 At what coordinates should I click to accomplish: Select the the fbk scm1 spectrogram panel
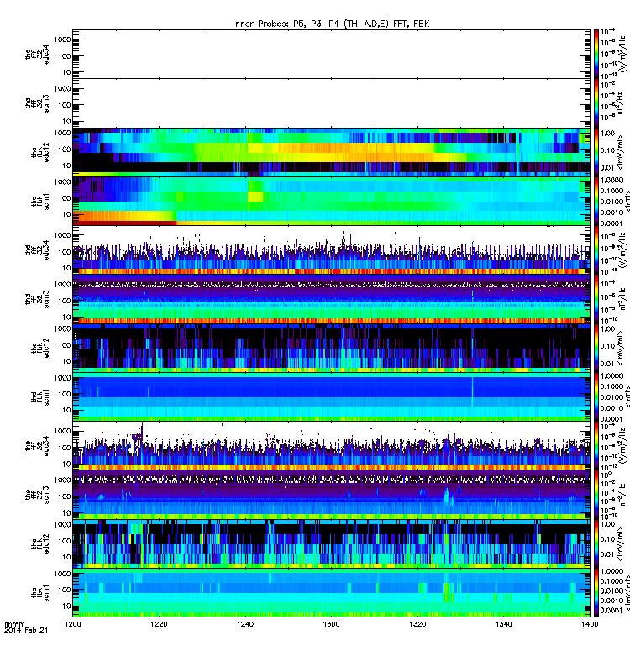point(331,593)
